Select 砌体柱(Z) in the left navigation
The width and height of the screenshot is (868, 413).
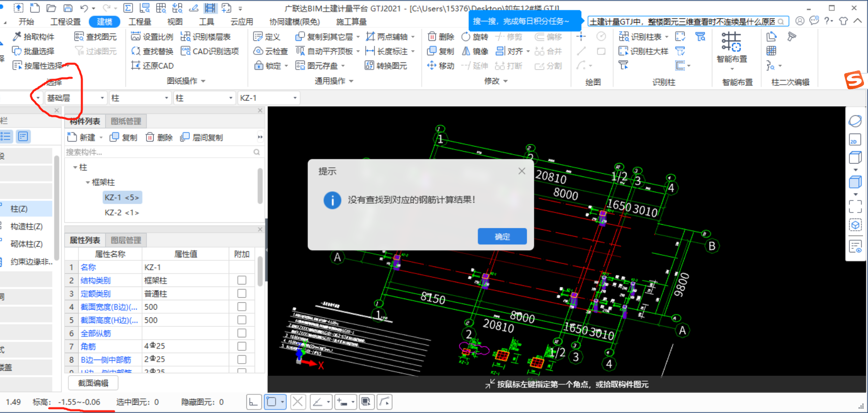(26, 244)
